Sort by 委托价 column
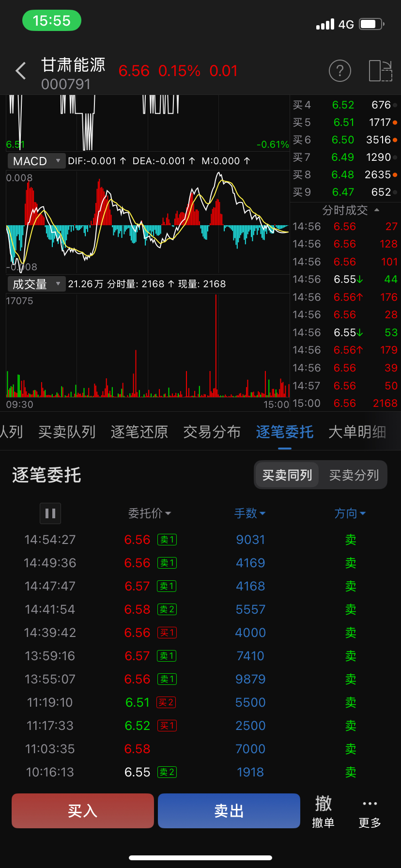Screen dimensions: 401x868 150,513
